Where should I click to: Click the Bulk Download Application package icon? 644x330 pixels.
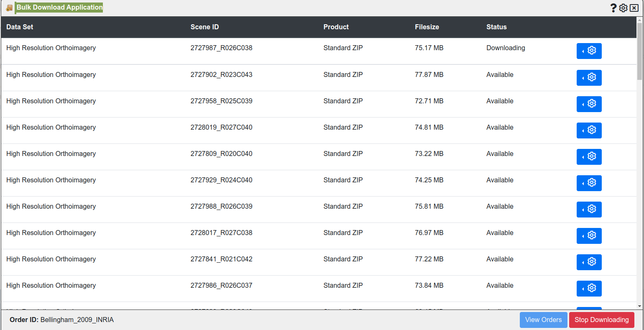pyautogui.click(x=10, y=8)
